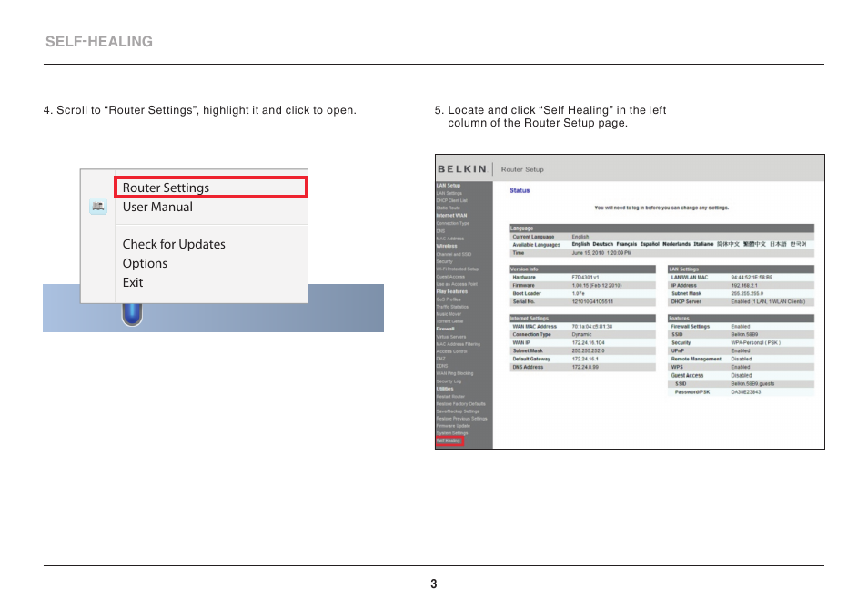The width and height of the screenshot is (868, 609).
Task: Open WAN Ping Blocking in the sidebar
Action: click(x=455, y=373)
